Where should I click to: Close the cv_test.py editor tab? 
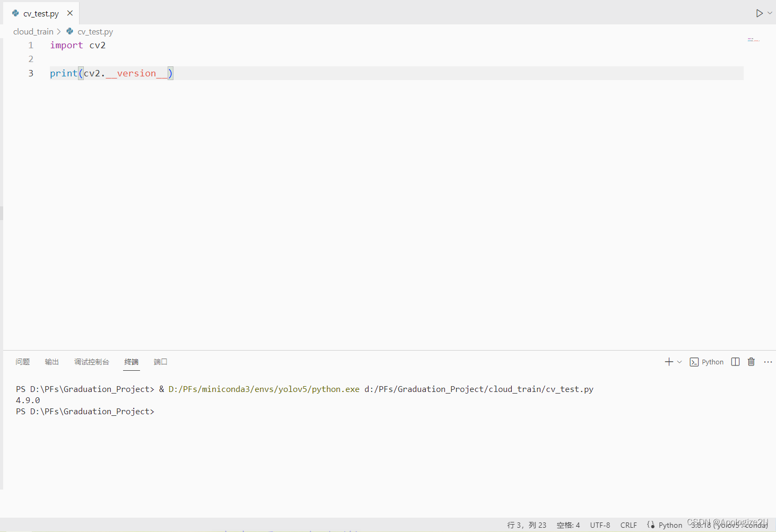coord(70,13)
